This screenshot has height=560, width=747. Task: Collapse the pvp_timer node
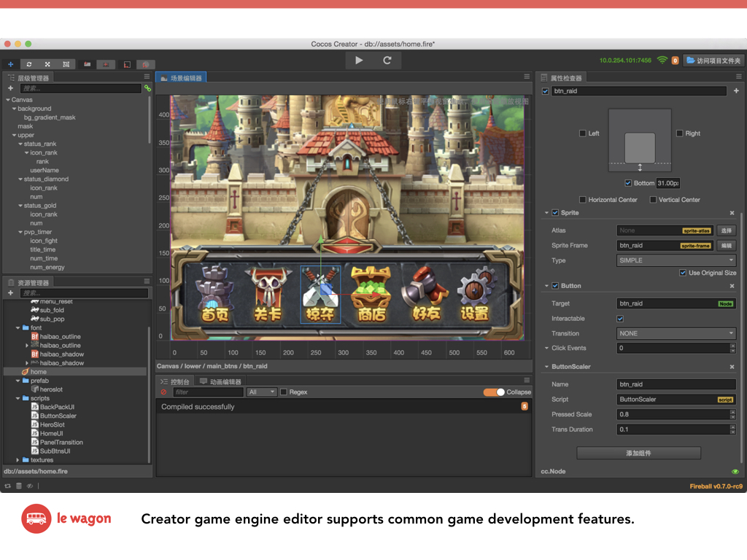(20, 232)
